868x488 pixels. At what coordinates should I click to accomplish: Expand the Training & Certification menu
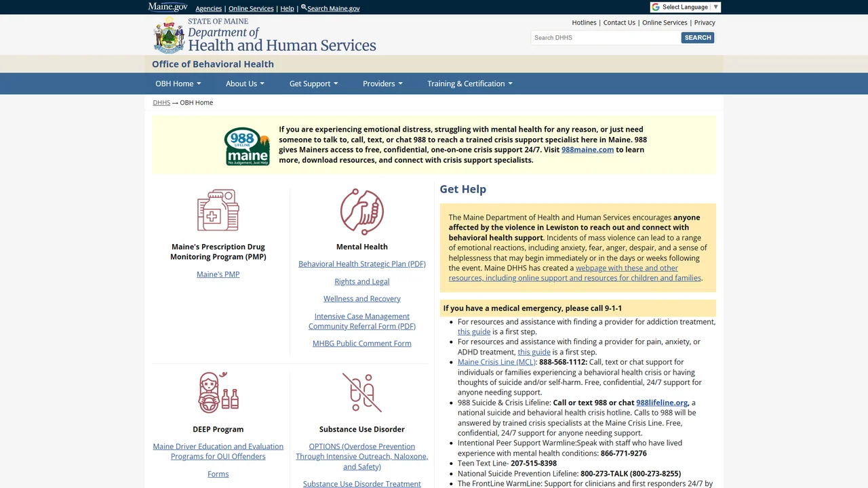pos(470,83)
